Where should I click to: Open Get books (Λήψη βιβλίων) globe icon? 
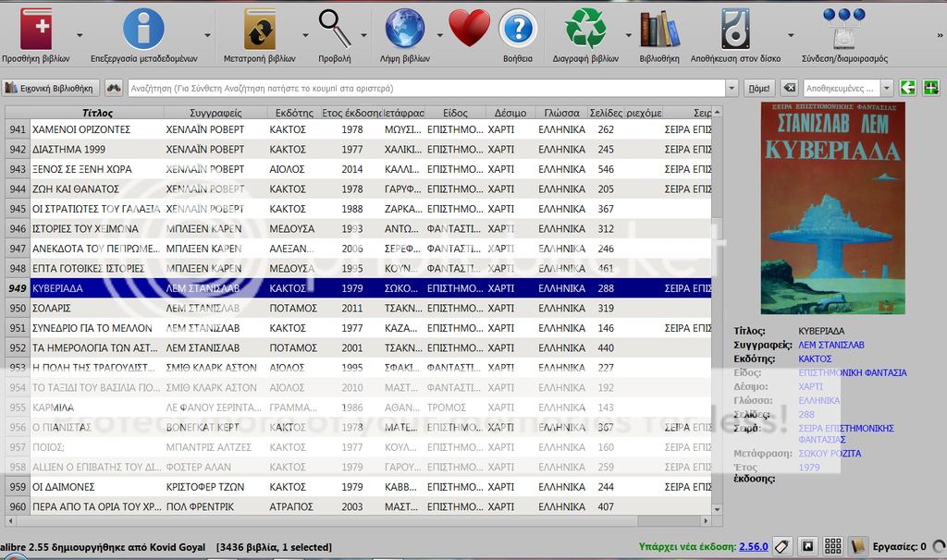(405, 29)
